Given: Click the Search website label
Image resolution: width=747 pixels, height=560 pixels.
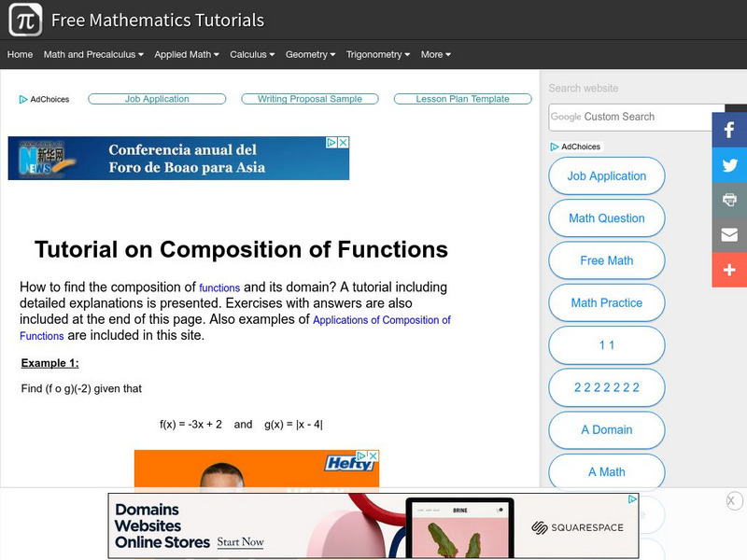Looking at the screenshot, I should pos(583,88).
